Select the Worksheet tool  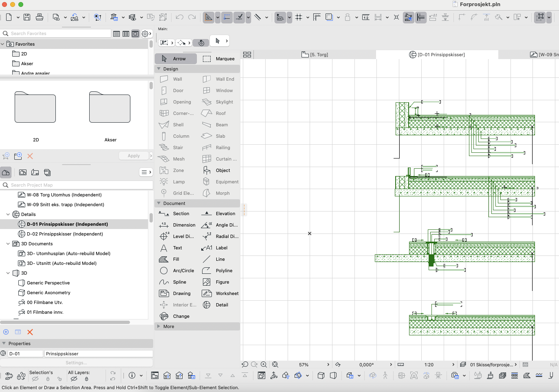[x=227, y=293]
